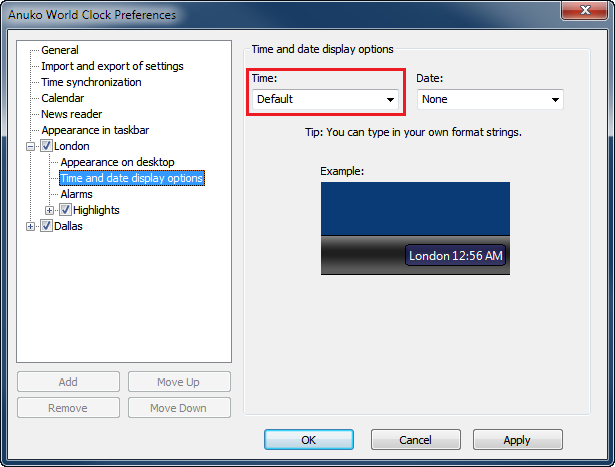Click the format strings tip text
The height and width of the screenshot is (467, 615).
(x=413, y=132)
